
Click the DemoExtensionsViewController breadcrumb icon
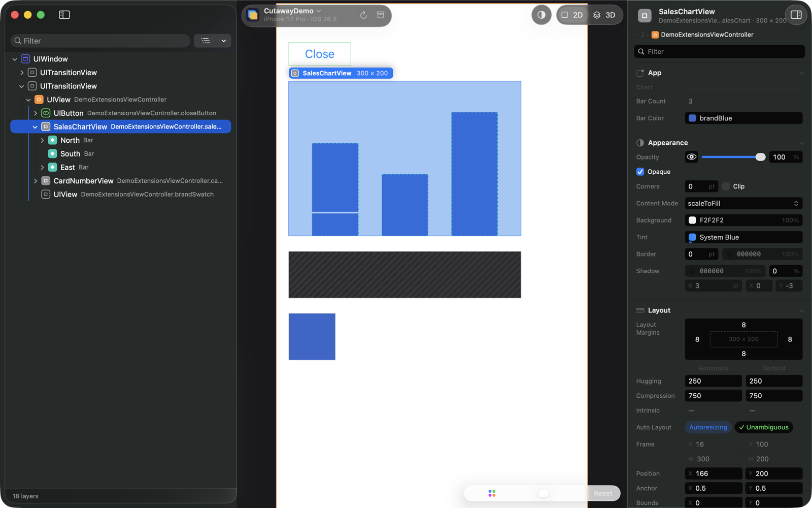pos(655,35)
